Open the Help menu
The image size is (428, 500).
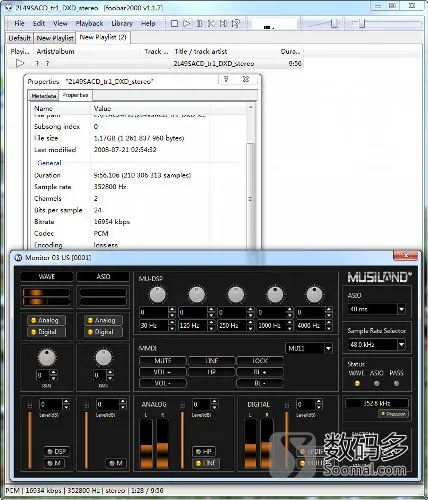tap(148, 23)
